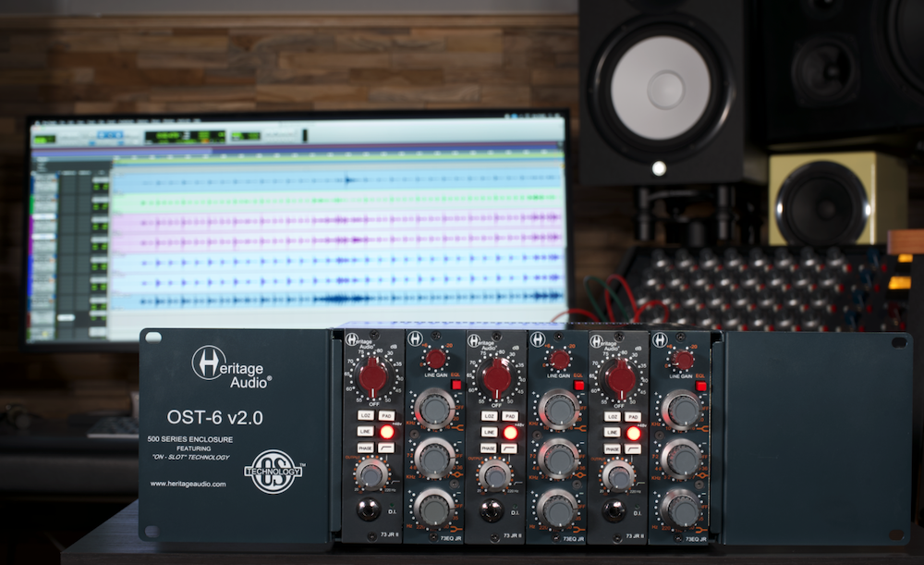Enable LOZ on the middle 73 JR II
Screen dimensions: 924x565
[x=489, y=416]
